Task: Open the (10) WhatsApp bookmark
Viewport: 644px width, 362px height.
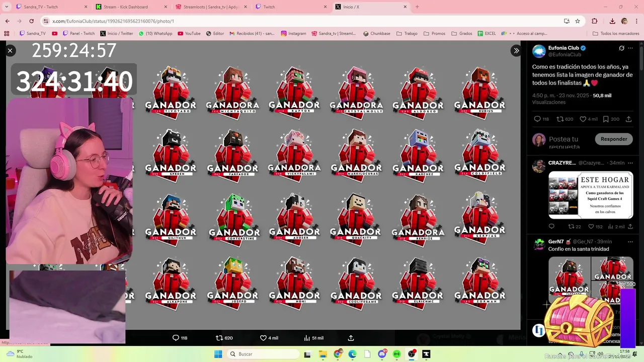Action: point(155,33)
